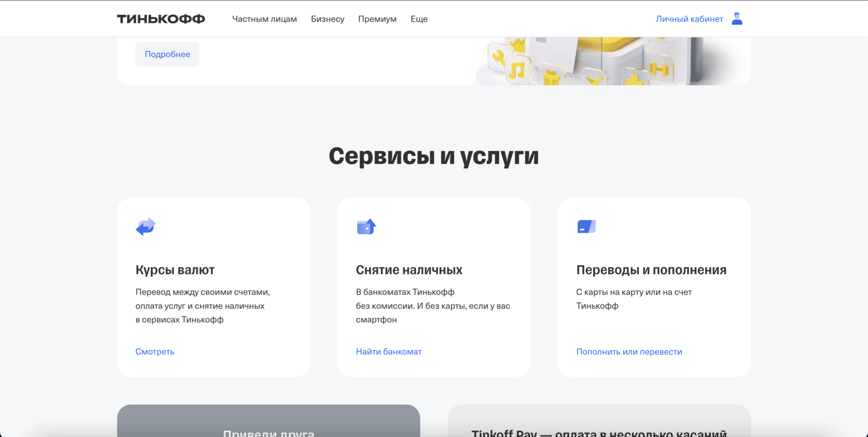Open the Tinkoff Pay banner
Image resolution: width=868 pixels, height=437 pixels.
[x=599, y=421]
